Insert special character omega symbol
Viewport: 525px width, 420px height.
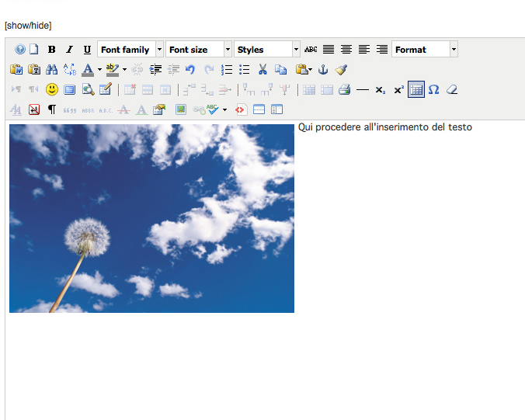point(434,89)
